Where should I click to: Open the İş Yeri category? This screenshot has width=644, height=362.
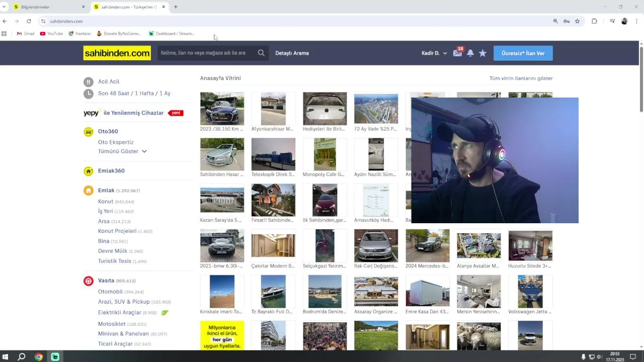click(105, 212)
